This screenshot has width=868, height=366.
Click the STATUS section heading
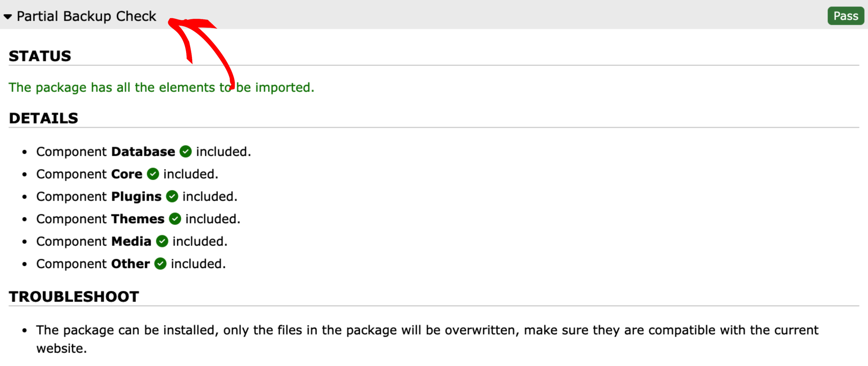[40, 56]
